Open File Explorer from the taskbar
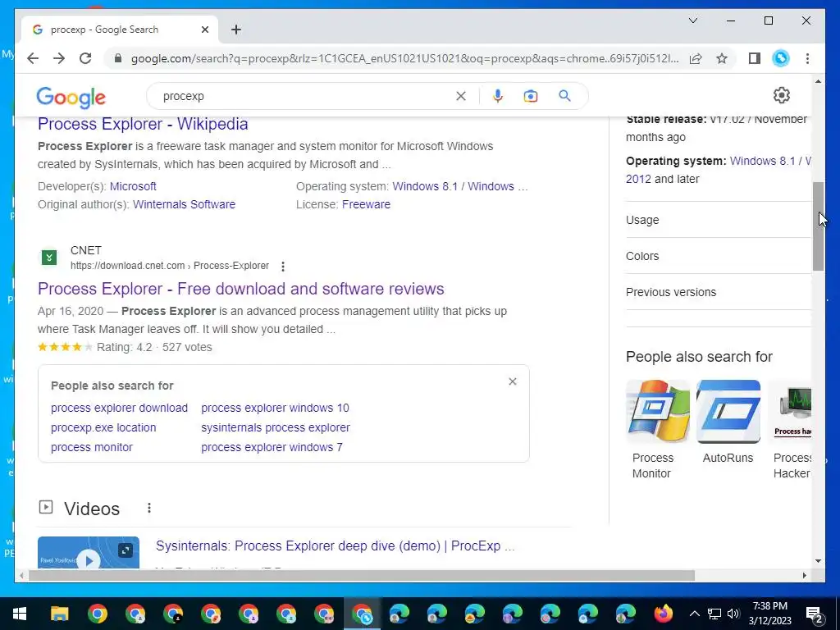Image resolution: width=840 pixels, height=630 pixels. point(59,614)
